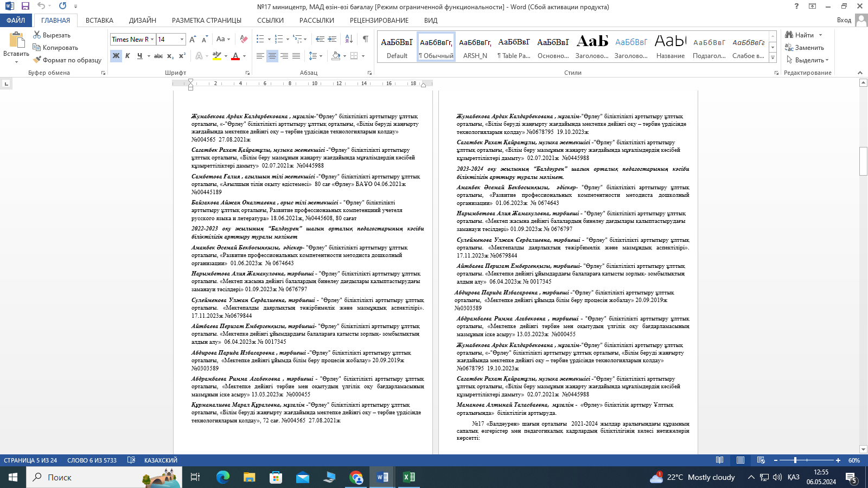
Task: Open the font name dropdown Times New R
Action: click(x=152, y=39)
